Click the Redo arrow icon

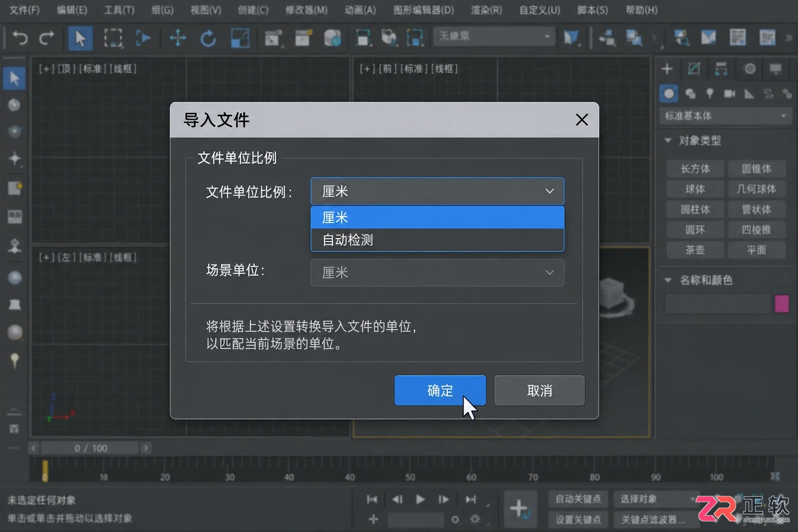(x=47, y=38)
